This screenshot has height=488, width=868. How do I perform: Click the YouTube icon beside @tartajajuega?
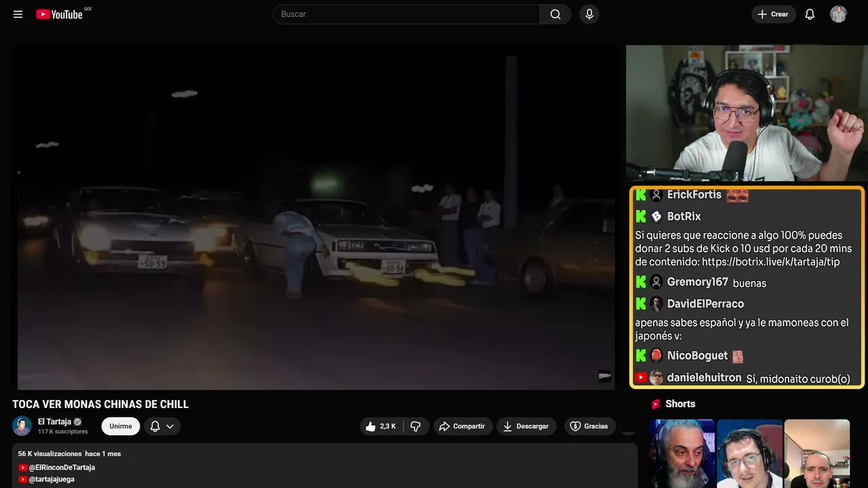coord(23,479)
